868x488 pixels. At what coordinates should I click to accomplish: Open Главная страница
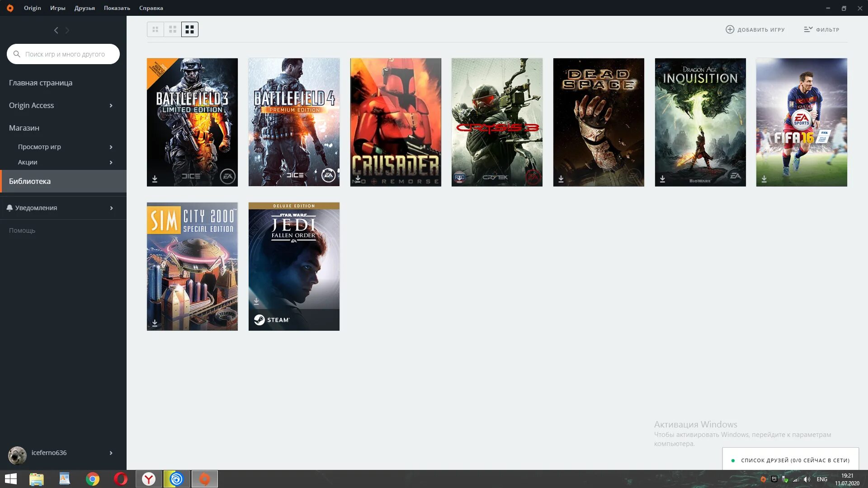tap(41, 83)
